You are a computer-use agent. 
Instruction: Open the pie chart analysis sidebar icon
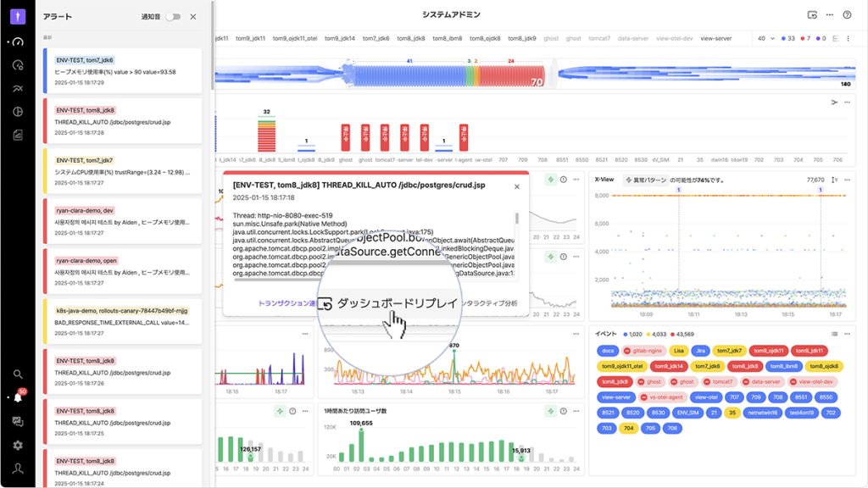[18, 111]
